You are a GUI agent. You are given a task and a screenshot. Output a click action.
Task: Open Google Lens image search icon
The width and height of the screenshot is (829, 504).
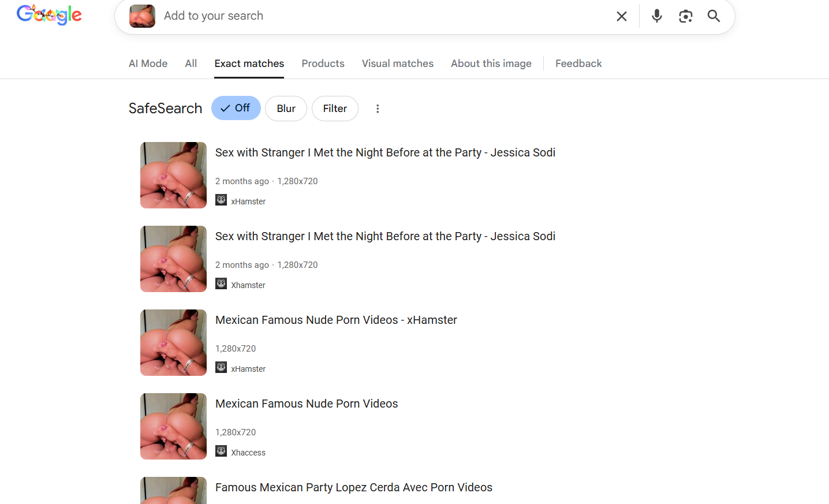[x=685, y=16]
